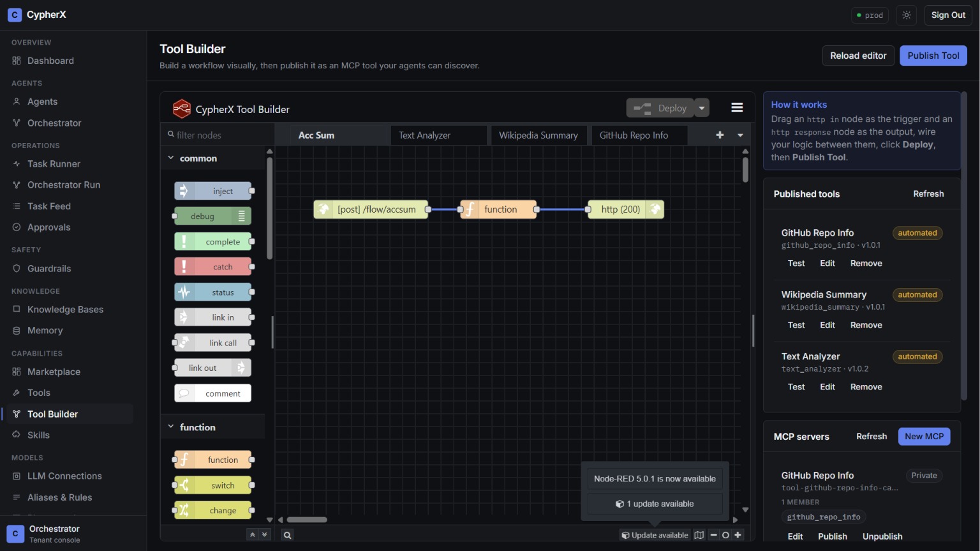
Task: Click the Reload editor button
Action: point(858,56)
